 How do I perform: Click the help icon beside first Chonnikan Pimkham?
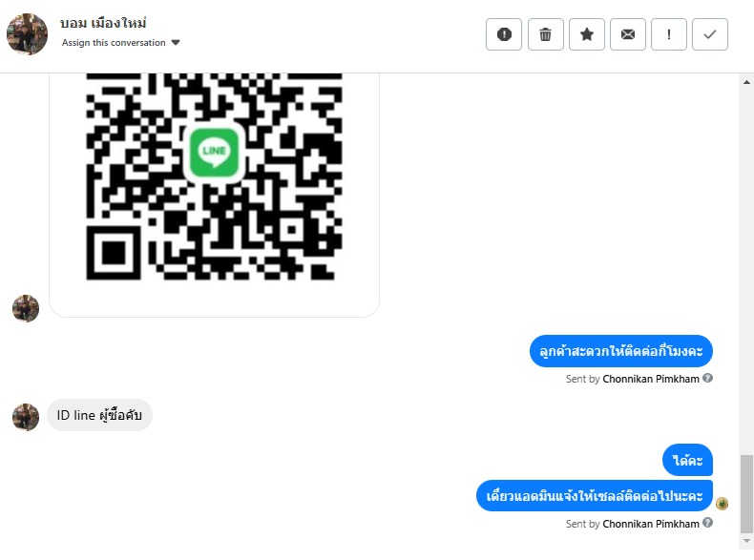(707, 379)
